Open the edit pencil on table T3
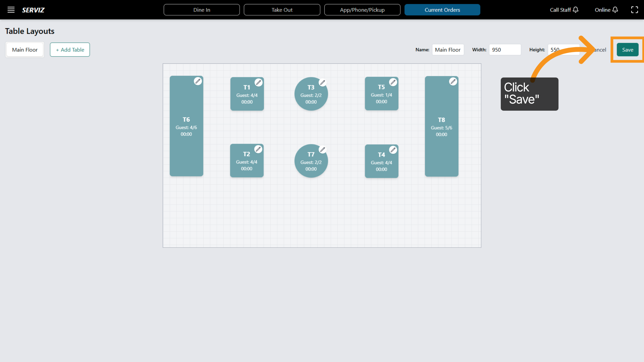The width and height of the screenshot is (644, 362). [x=323, y=83]
